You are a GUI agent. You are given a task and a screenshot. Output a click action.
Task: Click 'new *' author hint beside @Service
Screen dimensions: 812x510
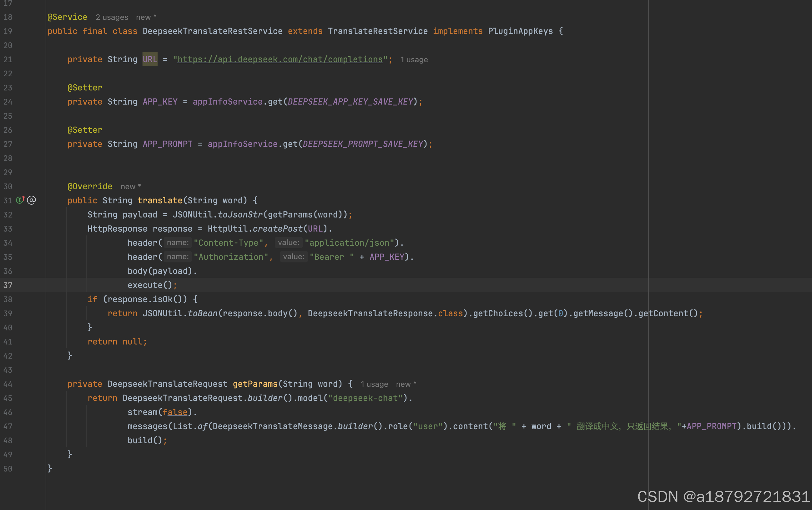click(146, 17)
